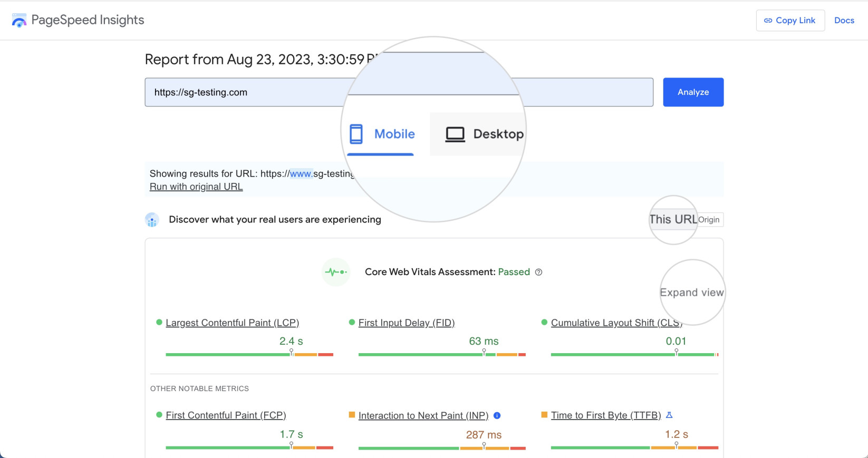
Task: Click Expand view
Action: [x=692, y=293]
